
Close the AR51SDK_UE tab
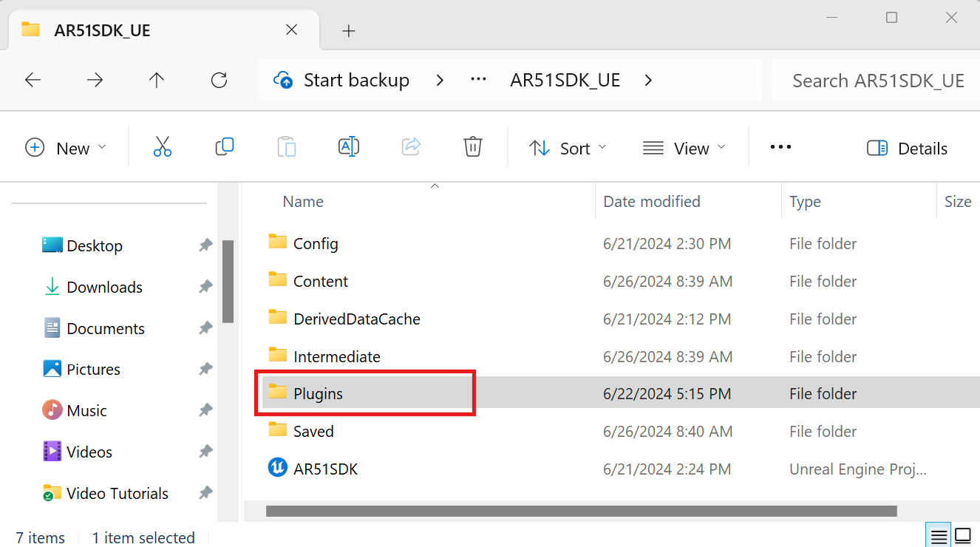(292, 30)
